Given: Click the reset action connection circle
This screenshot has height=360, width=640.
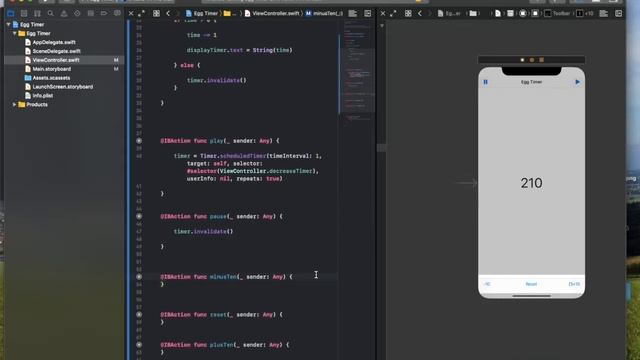Looking at the screenshot, I should point(139,315).
